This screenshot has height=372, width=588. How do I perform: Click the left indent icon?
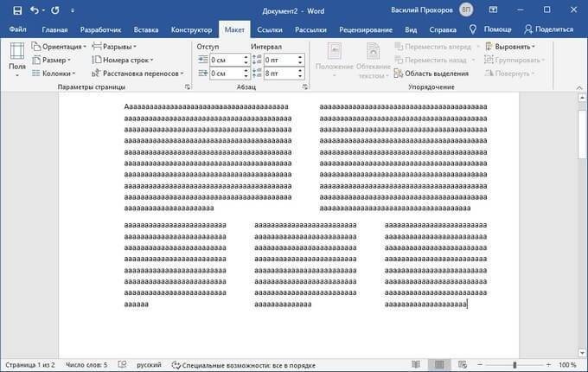203,60
